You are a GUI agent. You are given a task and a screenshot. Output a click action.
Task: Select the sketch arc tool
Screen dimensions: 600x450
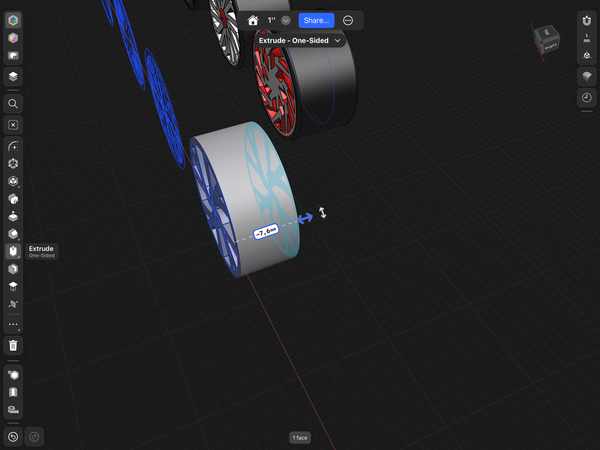(x=13, y=146)
